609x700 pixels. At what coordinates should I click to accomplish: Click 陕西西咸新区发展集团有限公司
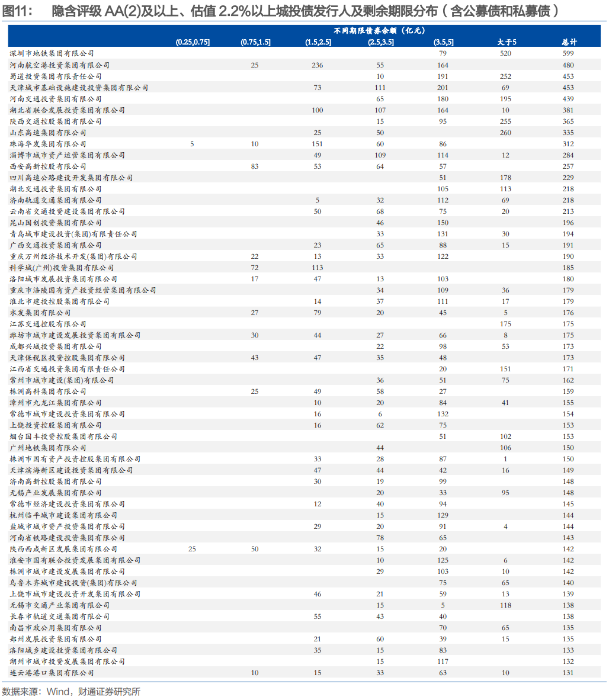point(63,549)
